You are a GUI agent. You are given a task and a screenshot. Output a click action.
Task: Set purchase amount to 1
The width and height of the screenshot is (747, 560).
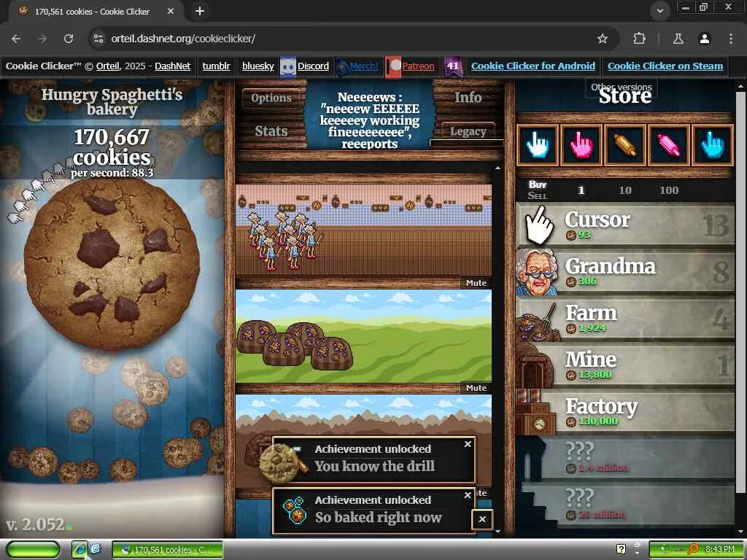pos(581,190)
